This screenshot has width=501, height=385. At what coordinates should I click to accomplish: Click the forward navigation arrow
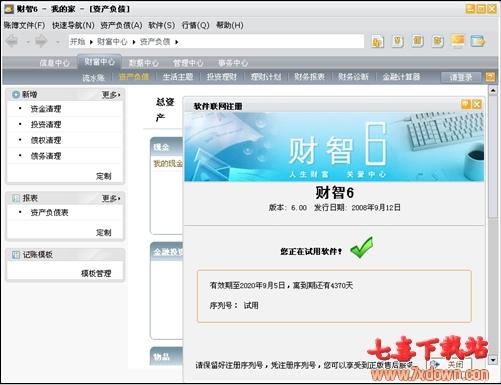click(x=41, y=42)
